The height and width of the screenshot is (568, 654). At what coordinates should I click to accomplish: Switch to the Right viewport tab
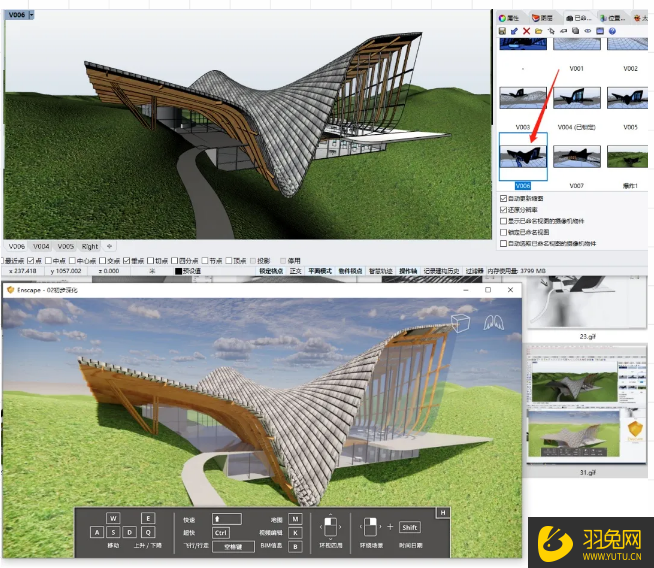(90, 245)
